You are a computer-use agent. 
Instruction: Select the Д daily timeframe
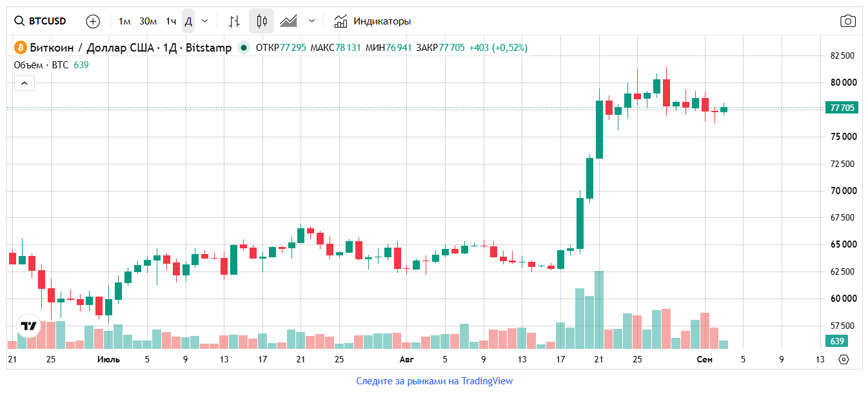188,21
